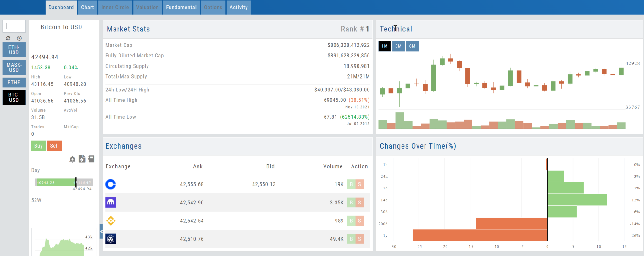Open the Fundamental tab

pyautogui.click(x=181, y=7)
